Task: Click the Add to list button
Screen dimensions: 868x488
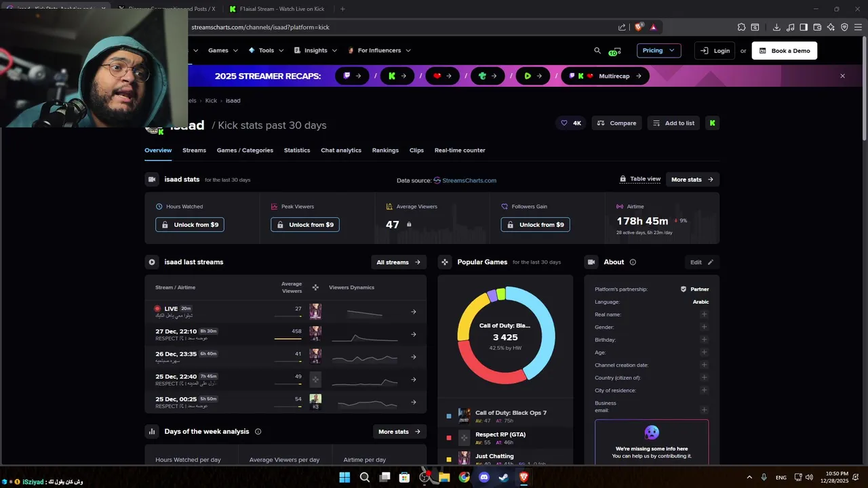Action: (673, 123)
